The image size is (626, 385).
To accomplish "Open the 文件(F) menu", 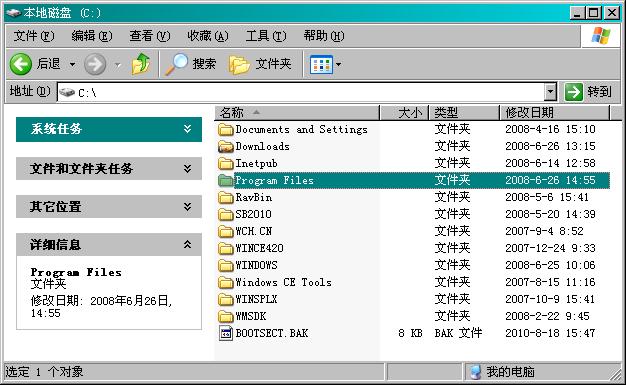I will 34,36.
